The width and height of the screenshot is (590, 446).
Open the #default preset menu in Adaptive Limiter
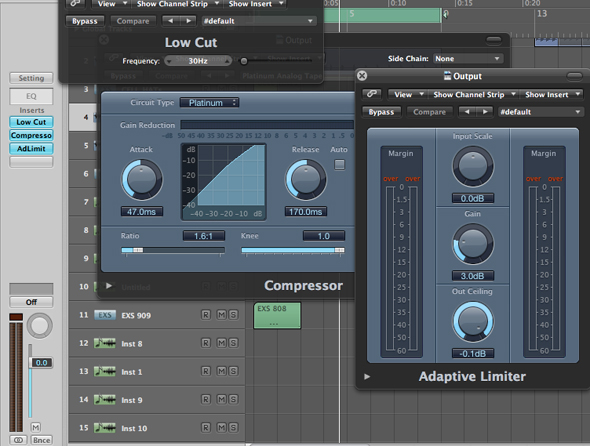(x=540, y=112)
